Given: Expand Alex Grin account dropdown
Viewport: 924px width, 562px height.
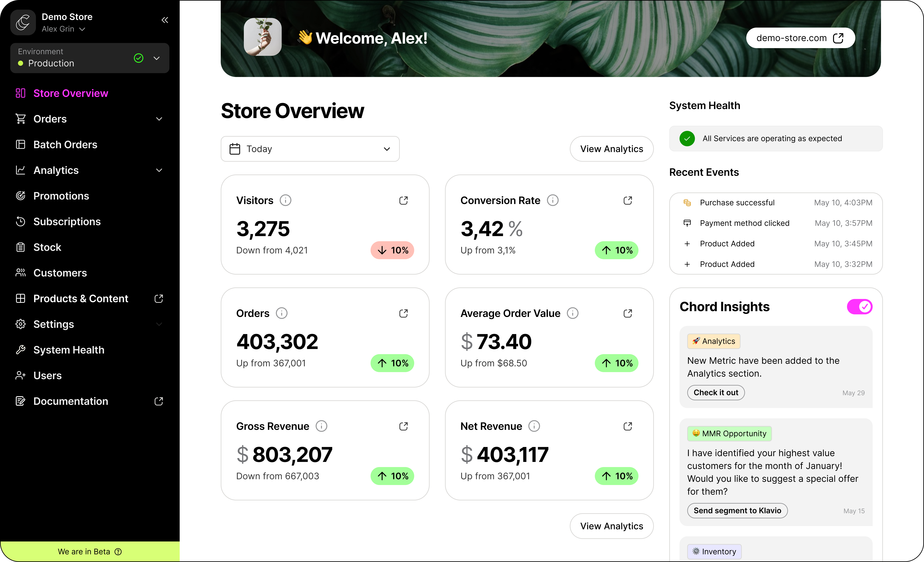Looking at the screenshot, I should 82,29.
